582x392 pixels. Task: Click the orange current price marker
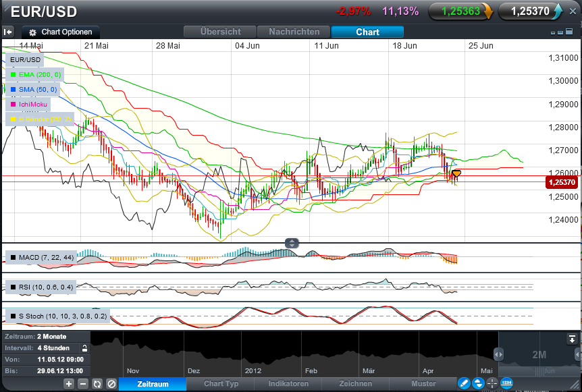(456, 173)
